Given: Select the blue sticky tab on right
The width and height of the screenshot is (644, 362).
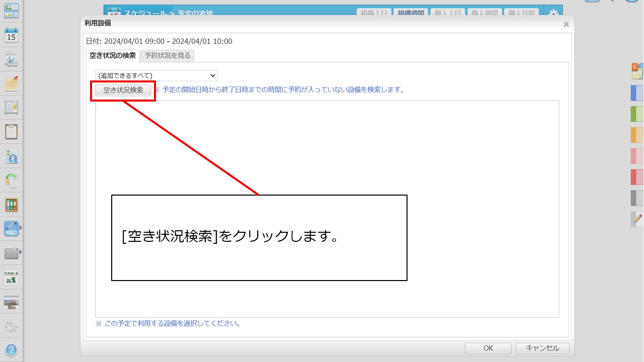Looking at the screenshot, I should [637, 93].
